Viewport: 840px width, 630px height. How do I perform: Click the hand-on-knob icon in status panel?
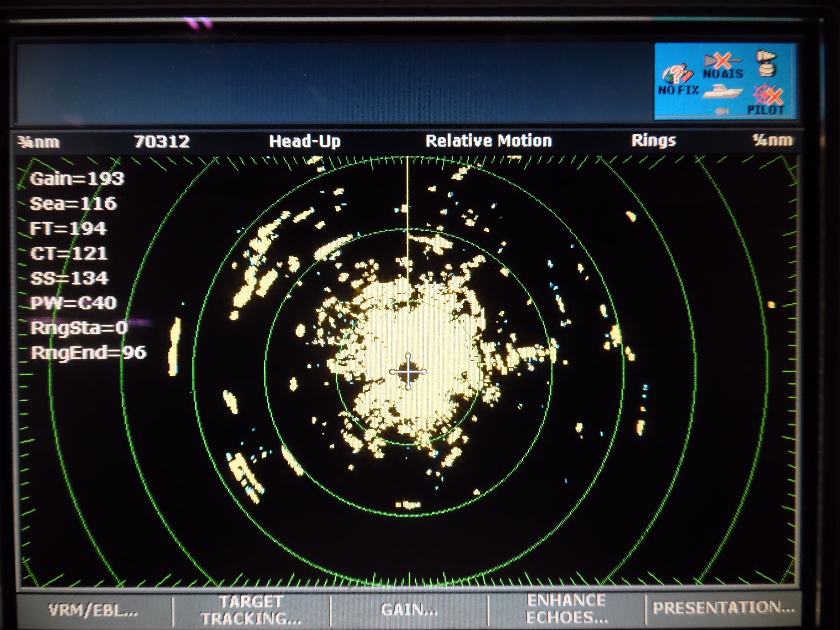pos(767,64)
